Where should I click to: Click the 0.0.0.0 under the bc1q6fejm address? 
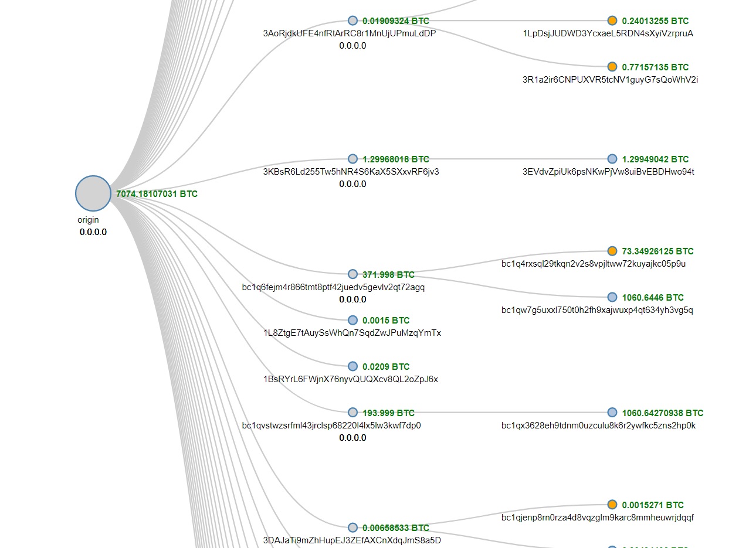coord(352,299)
